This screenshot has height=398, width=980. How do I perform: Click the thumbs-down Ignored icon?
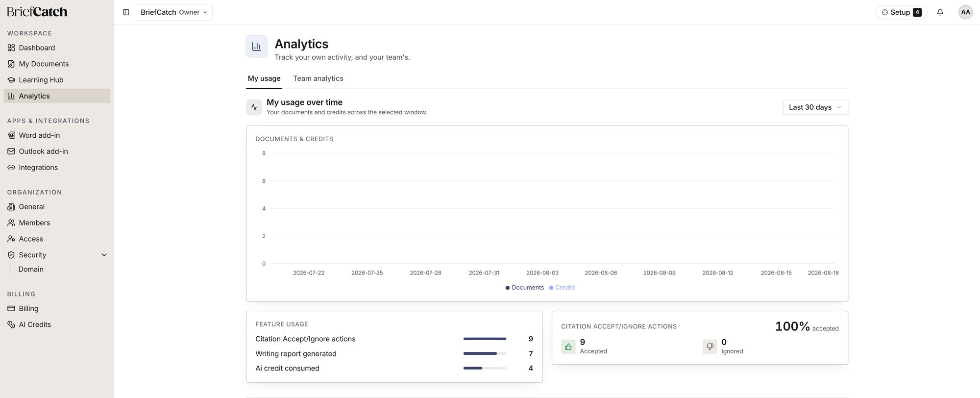tap(710, 347)
